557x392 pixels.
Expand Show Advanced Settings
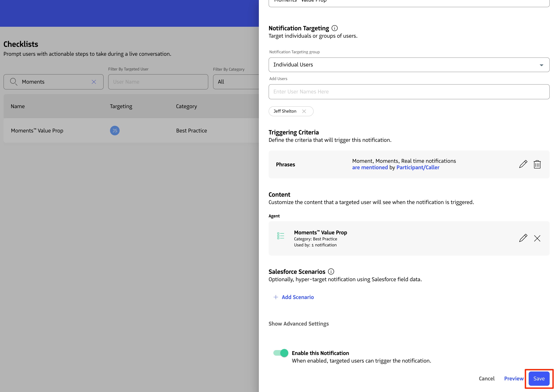298,324
